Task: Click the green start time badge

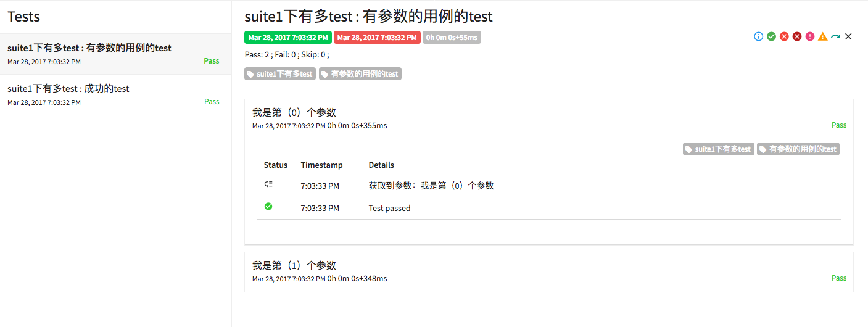Action: [x=288, y=38]
